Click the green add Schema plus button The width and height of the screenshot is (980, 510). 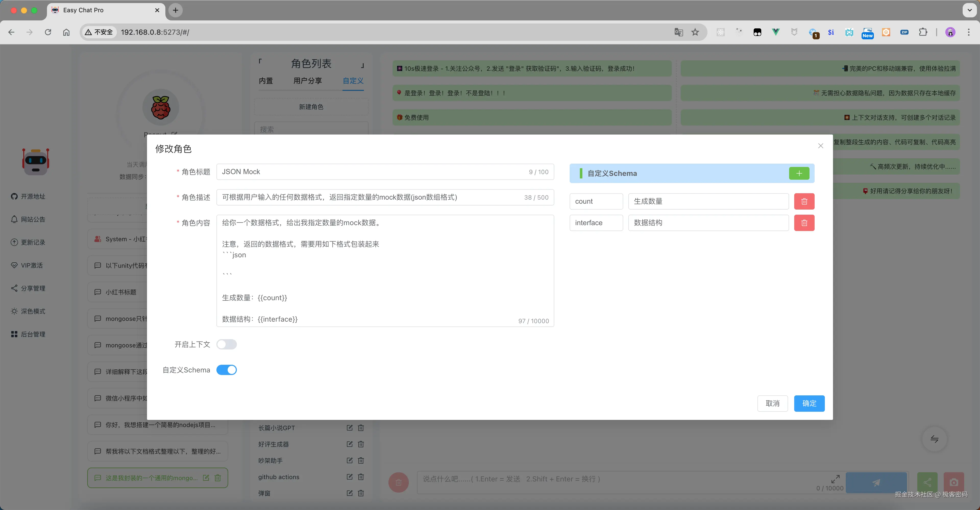click(799, 173)
